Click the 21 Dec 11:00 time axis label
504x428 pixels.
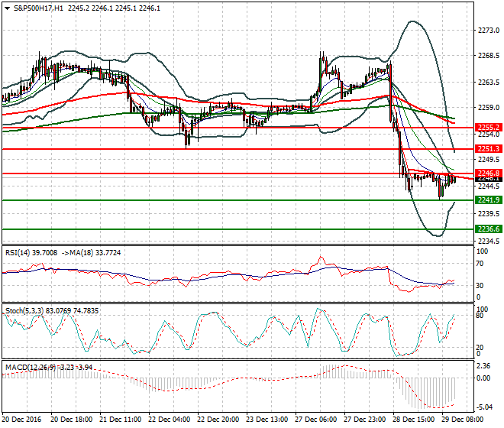120,420
